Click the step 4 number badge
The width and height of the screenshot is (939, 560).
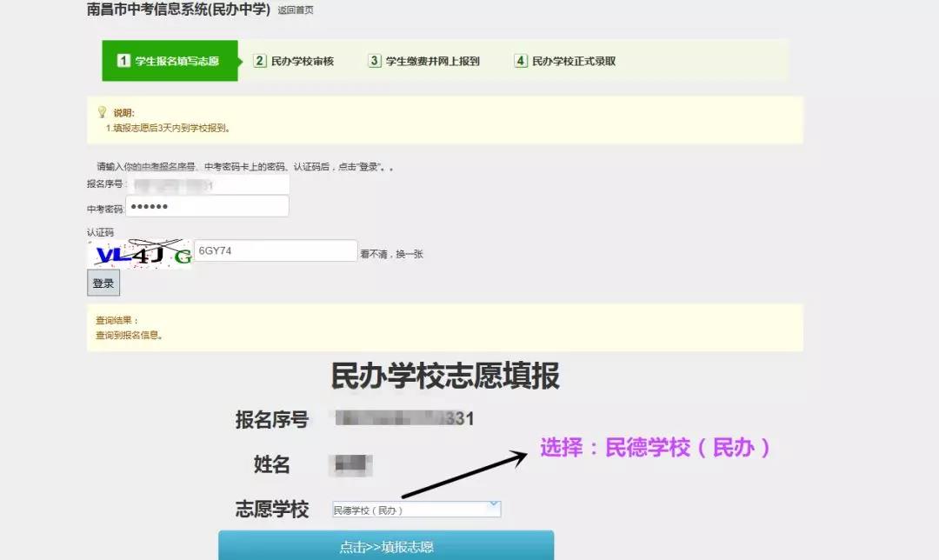[x=521, y=61]
